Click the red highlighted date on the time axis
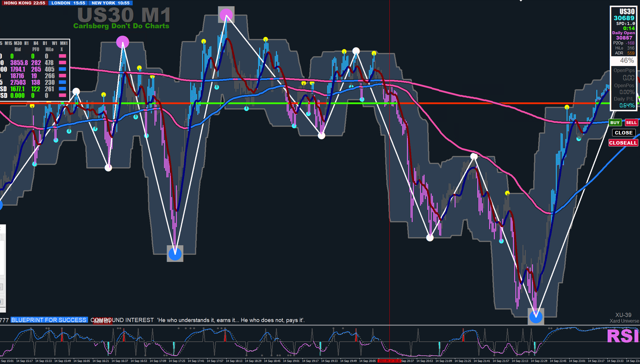 click(389, 361)
